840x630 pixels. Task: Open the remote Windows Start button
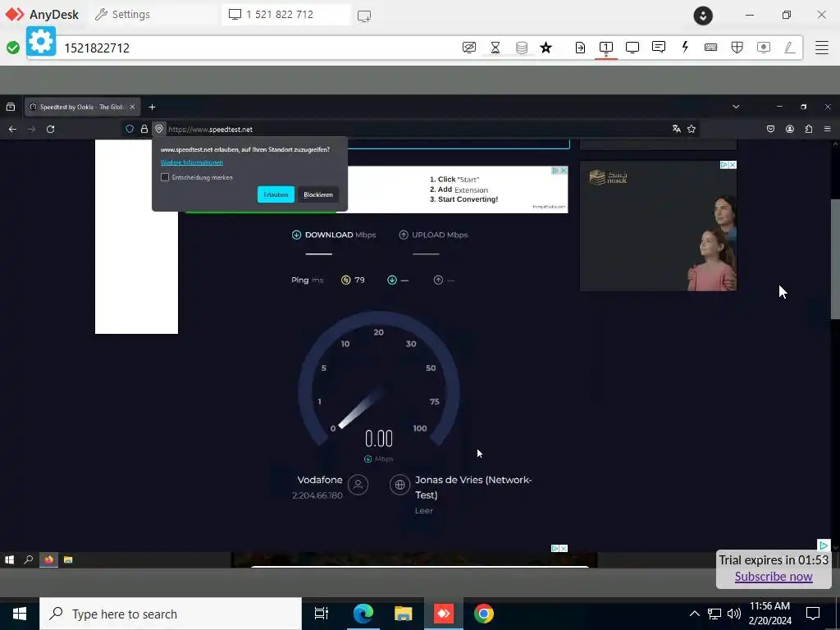click(x=9, y=559)
